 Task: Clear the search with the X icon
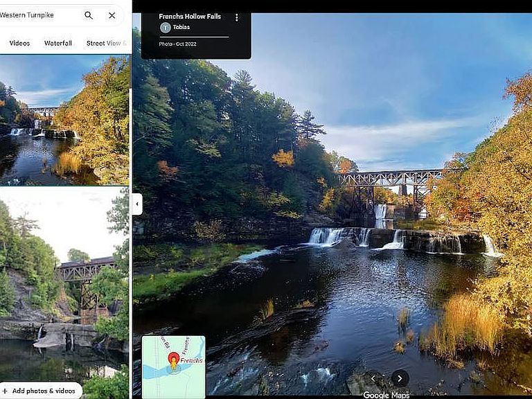pos(112,15)
